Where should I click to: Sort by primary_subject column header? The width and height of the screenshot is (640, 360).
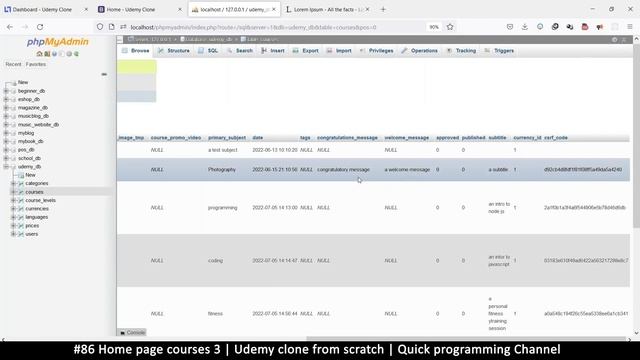click(x=227, y=138)
